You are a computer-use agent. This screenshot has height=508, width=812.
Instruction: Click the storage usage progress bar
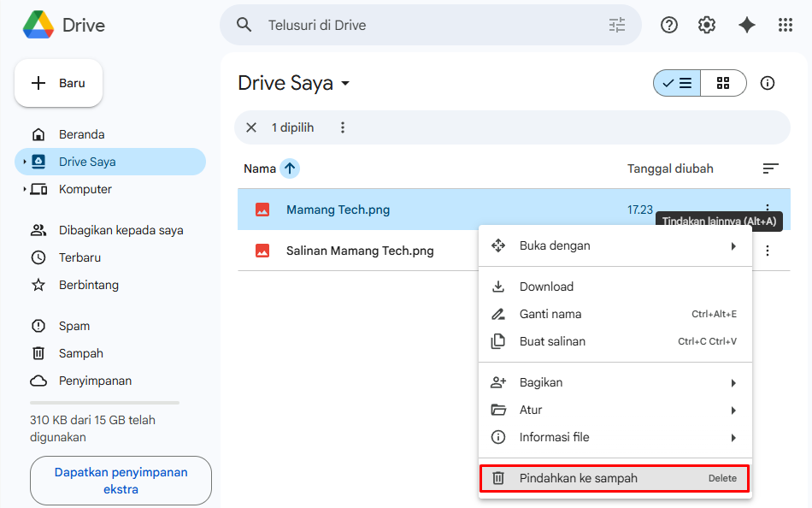point(104,403)
